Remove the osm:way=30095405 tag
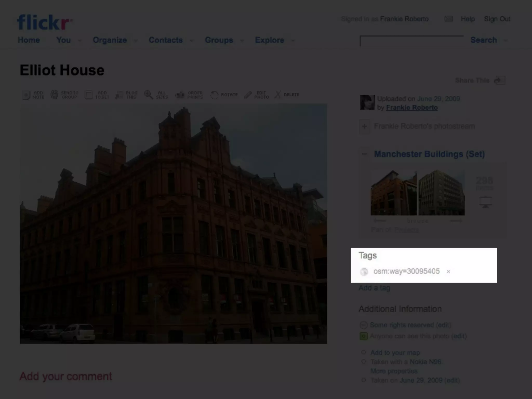 [448, 272]
